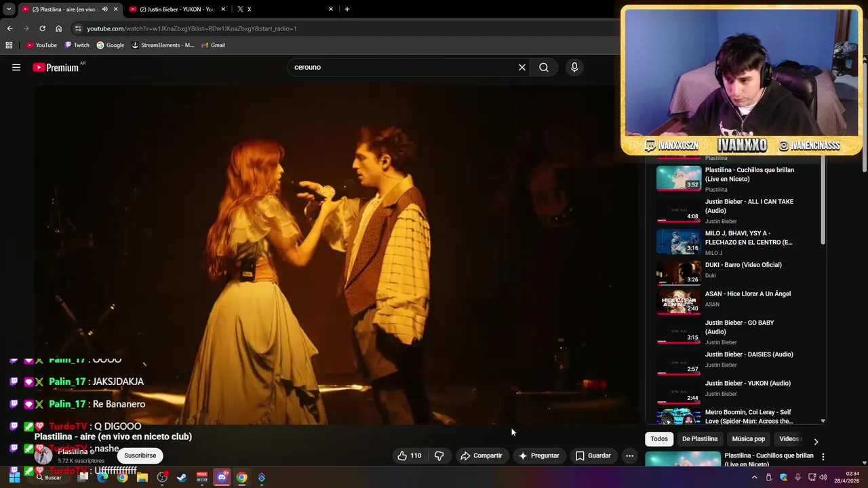868x488 pixels.
Task: Open Microsoft Edge from taskbar
Action: (x=102, y=477)
